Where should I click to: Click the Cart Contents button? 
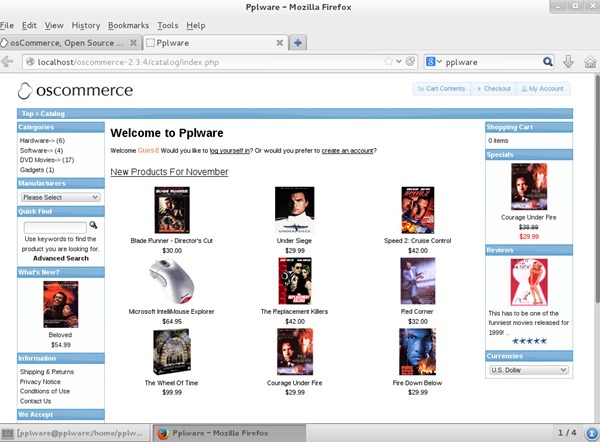[x=441, y=89]
